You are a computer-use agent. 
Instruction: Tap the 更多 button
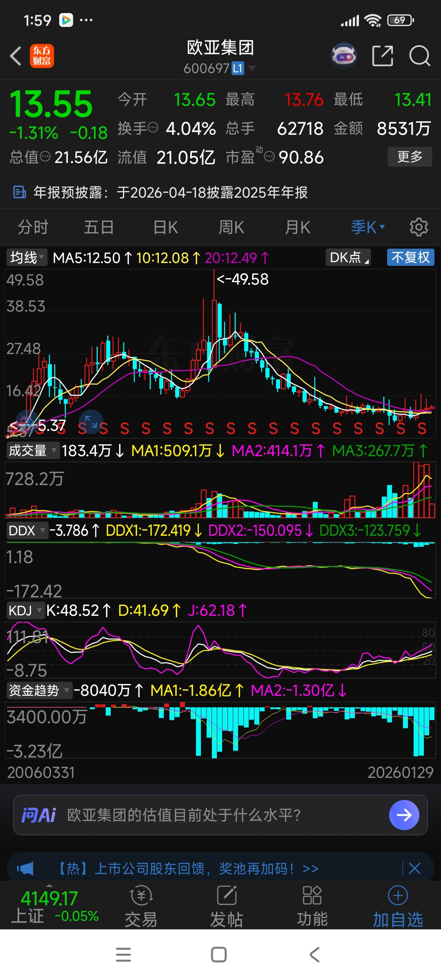410,157
